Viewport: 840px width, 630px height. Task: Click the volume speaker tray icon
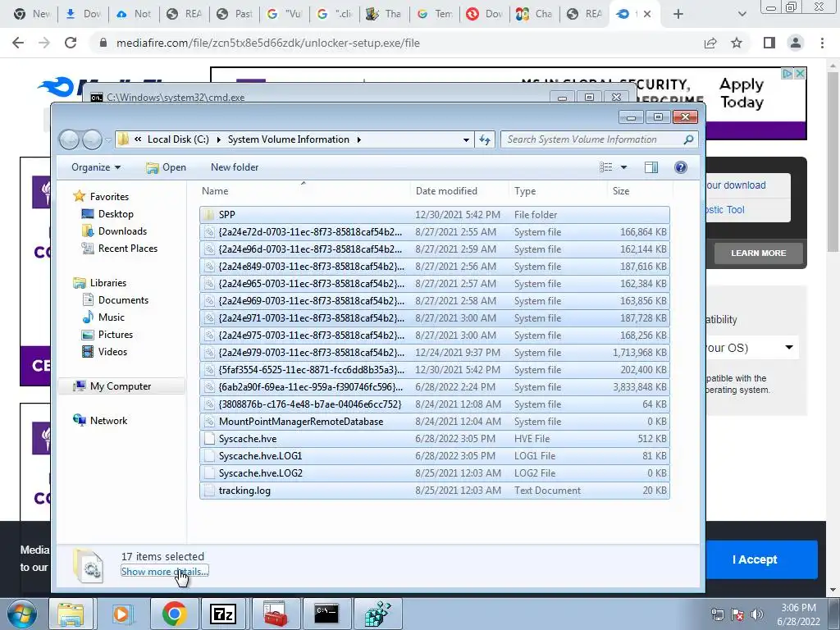756,614
